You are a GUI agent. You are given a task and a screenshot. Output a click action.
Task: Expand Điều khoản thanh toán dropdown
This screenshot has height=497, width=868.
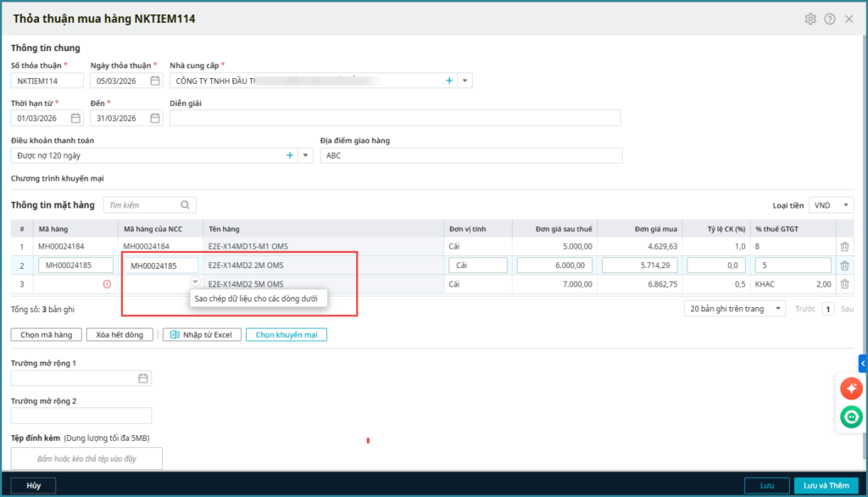point(305,155)
